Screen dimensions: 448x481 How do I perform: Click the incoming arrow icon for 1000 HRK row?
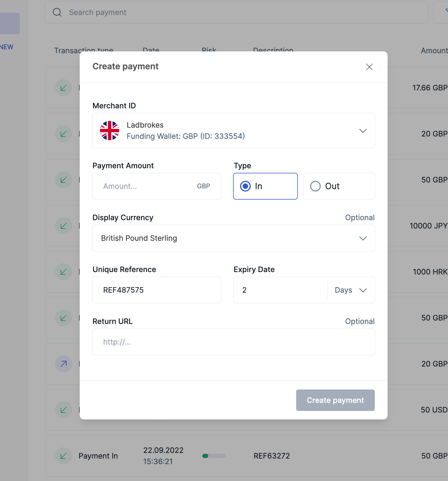(64, 272)
